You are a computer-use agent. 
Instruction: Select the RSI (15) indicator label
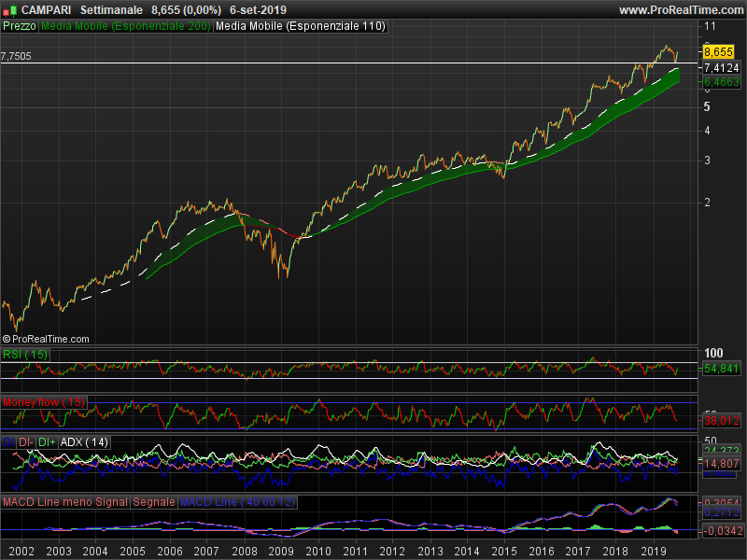coord(25,355)
